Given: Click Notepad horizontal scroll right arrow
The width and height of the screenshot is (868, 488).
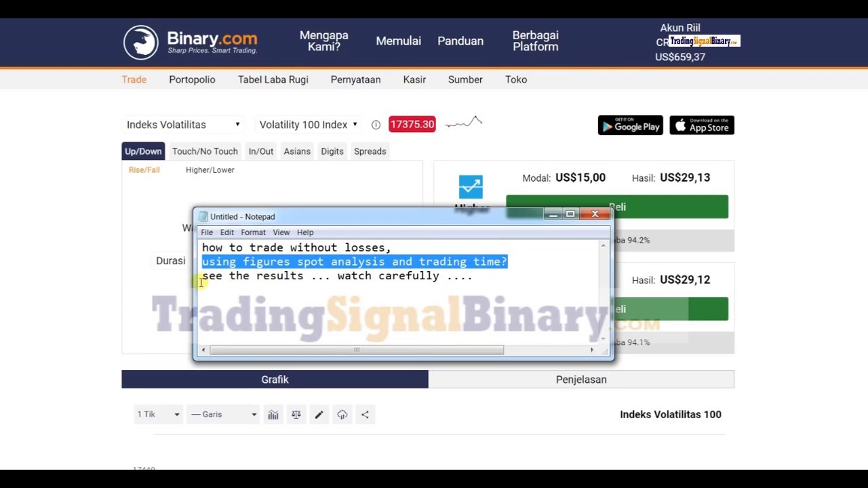Looking at the screenshot, I should coord(592,350).
